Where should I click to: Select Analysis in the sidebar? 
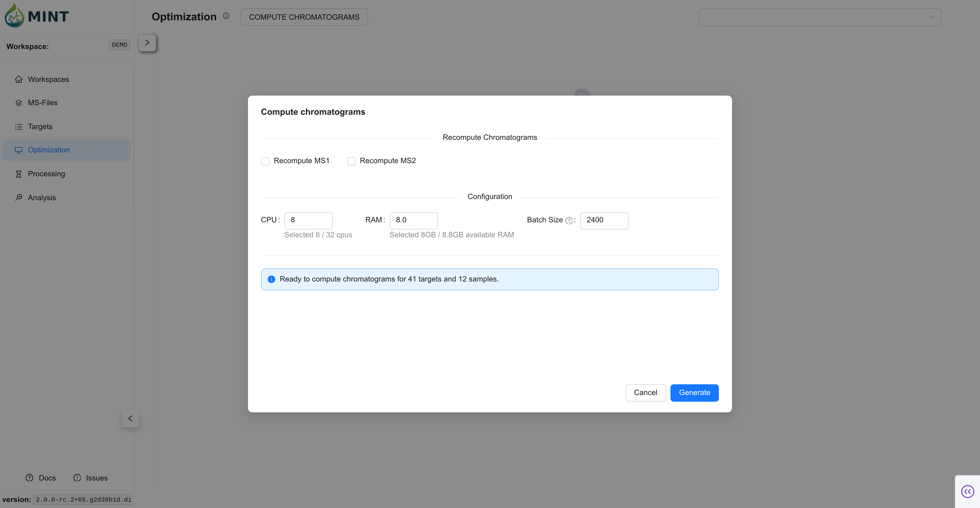(42, 198)
